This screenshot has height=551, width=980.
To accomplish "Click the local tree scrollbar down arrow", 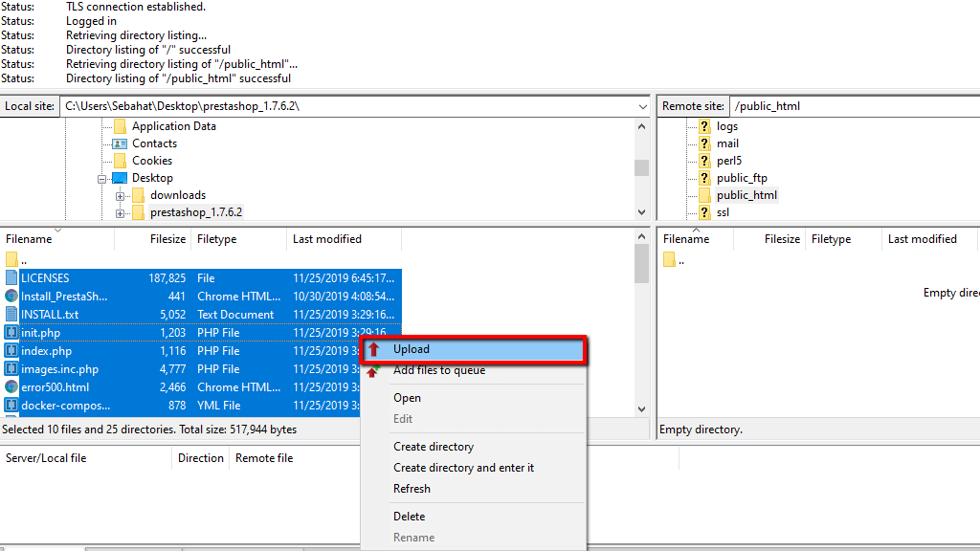I will tap(641, 212).
